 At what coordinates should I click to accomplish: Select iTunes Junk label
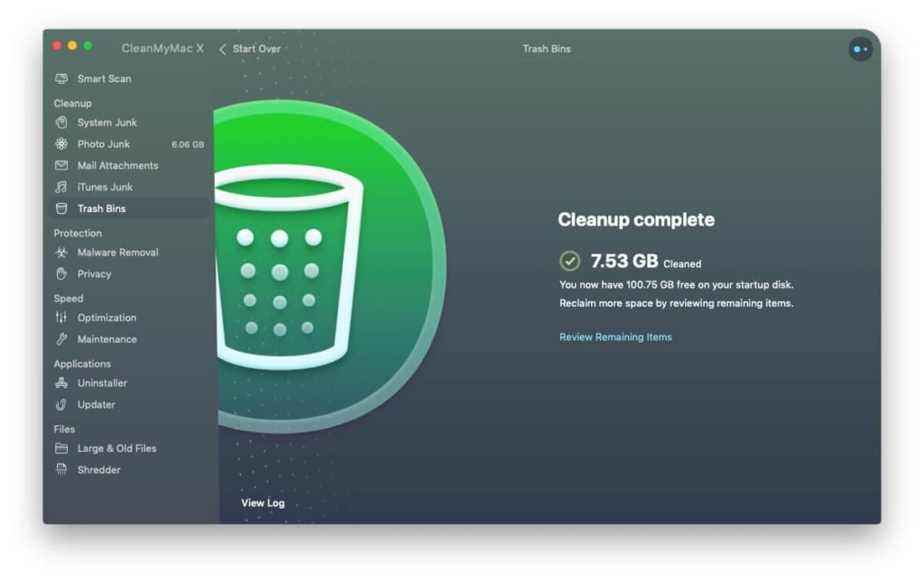point(105,187)
